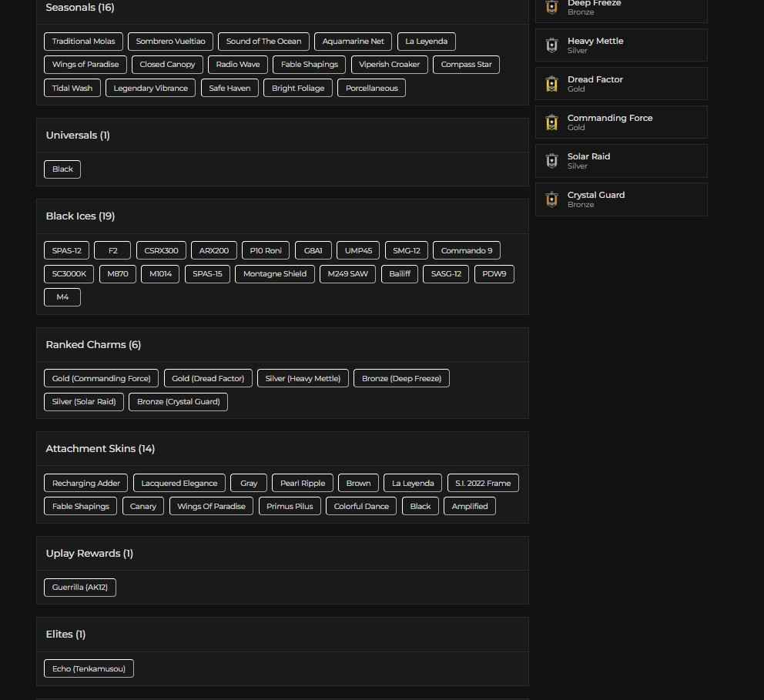The height and width of the screenshot is (700, 764).
Task: Click the Heavy Mettle silver charm icon
Action: (551, 45)
